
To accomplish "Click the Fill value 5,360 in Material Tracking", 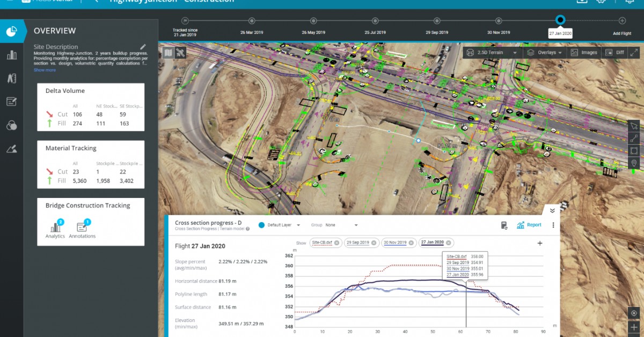I will pos(80,181).
